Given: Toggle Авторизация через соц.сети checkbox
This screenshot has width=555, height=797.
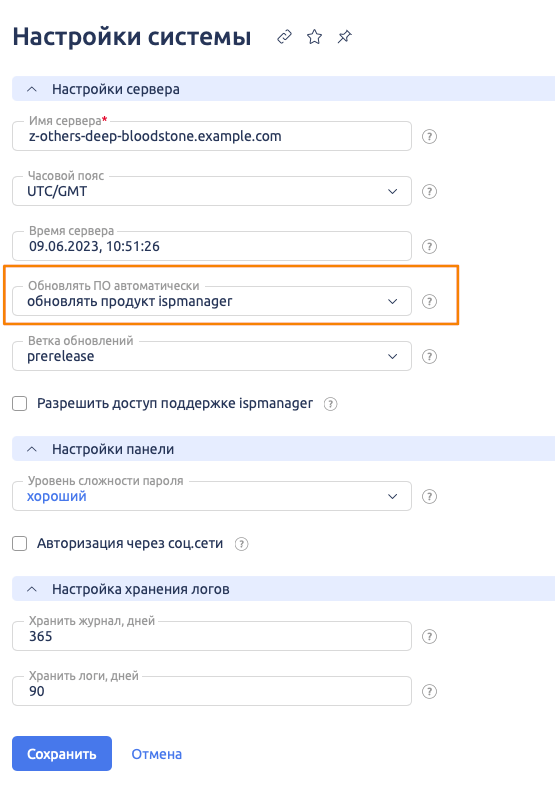Looking at the screenshot, I should tap(20, 544).
